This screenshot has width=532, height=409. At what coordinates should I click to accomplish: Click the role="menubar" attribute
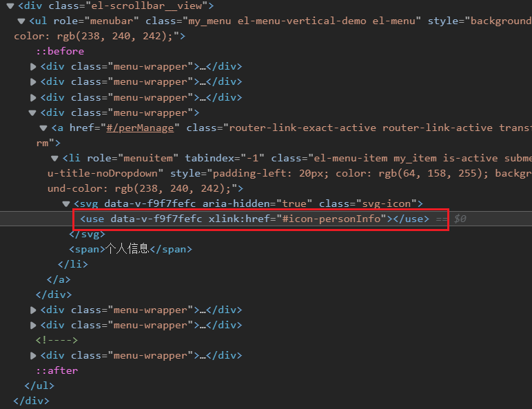[96, 21]
